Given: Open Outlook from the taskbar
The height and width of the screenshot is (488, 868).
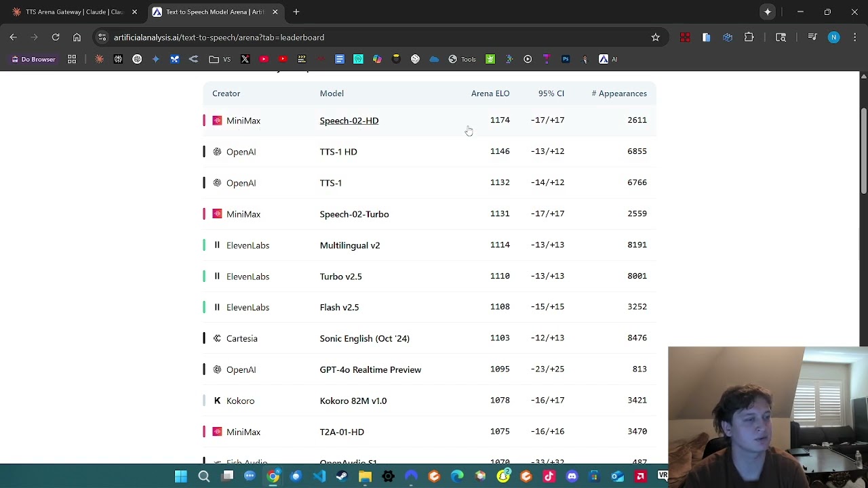Looking at the screenshot, I should tap(617, 476).
